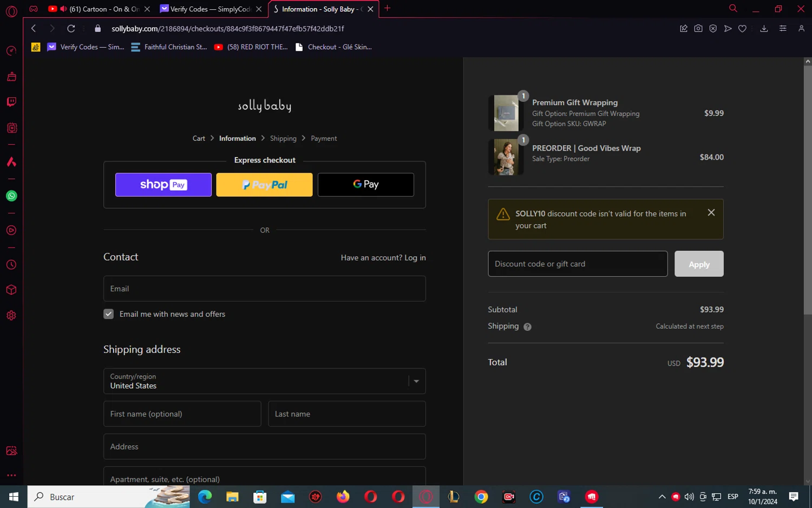Open the RED RIOT THE... YouTube bookmark
This screenshot has height=508, width=812.
(x=251, y=47)
